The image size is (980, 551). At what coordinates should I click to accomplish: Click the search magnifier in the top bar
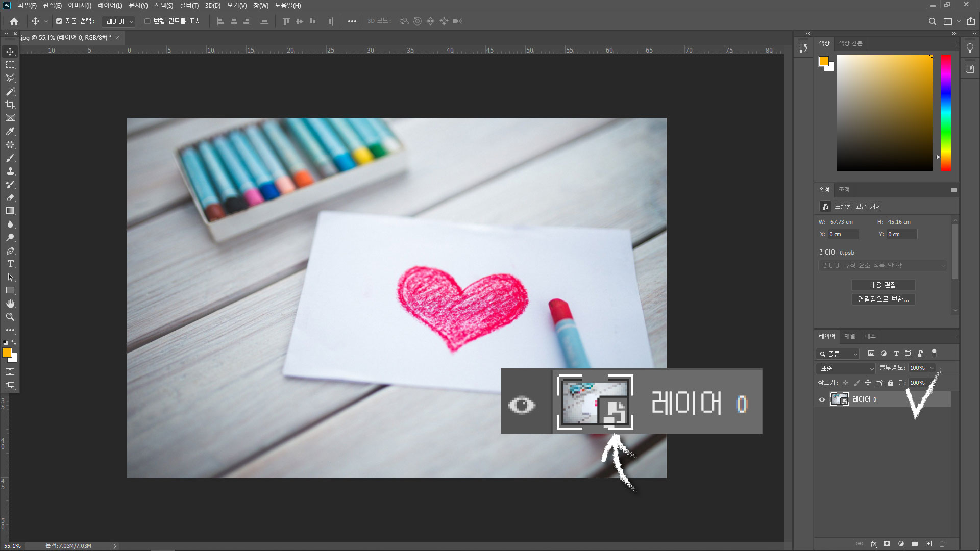pos(932,21)
